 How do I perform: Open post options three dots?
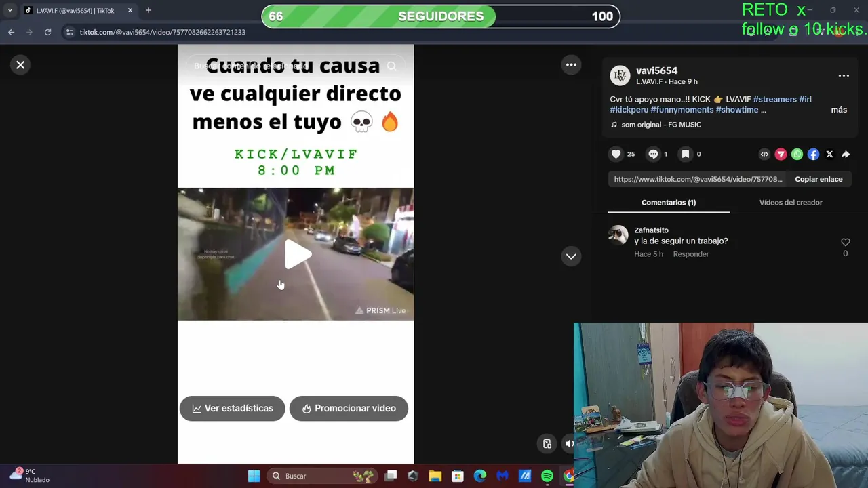(844, 76)
